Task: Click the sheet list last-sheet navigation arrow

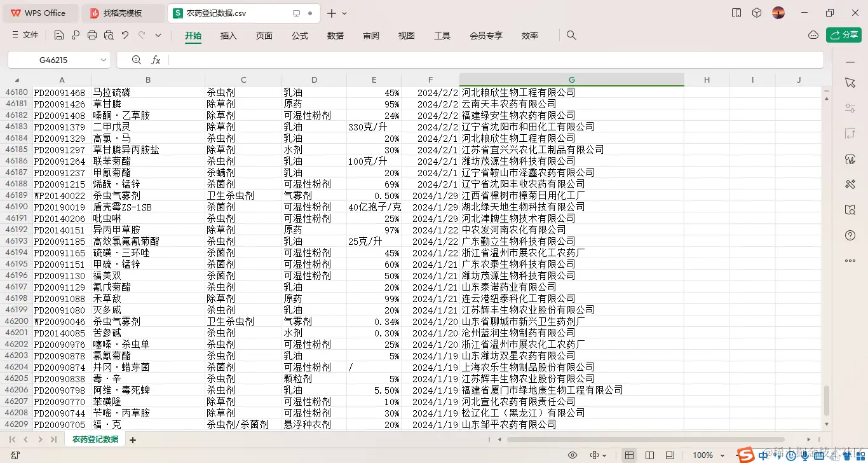Action: click(54, 439)
